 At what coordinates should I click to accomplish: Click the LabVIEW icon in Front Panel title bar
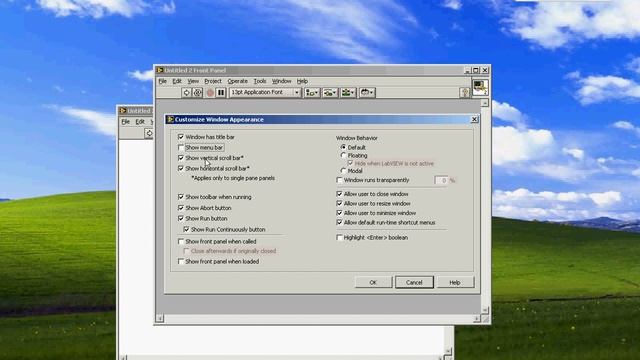[160, 70]
